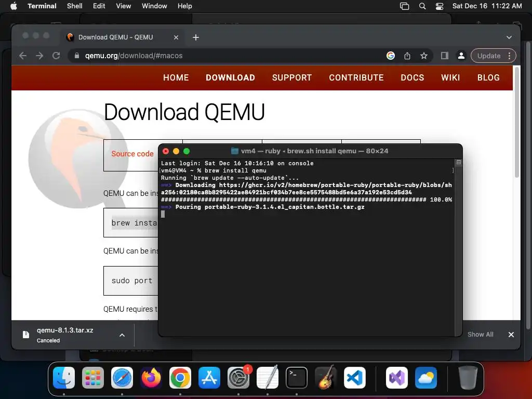The width and height of the screenshot is (532, 399).
Task: Open System Preferences from the Dock
Action: [238, 378]
